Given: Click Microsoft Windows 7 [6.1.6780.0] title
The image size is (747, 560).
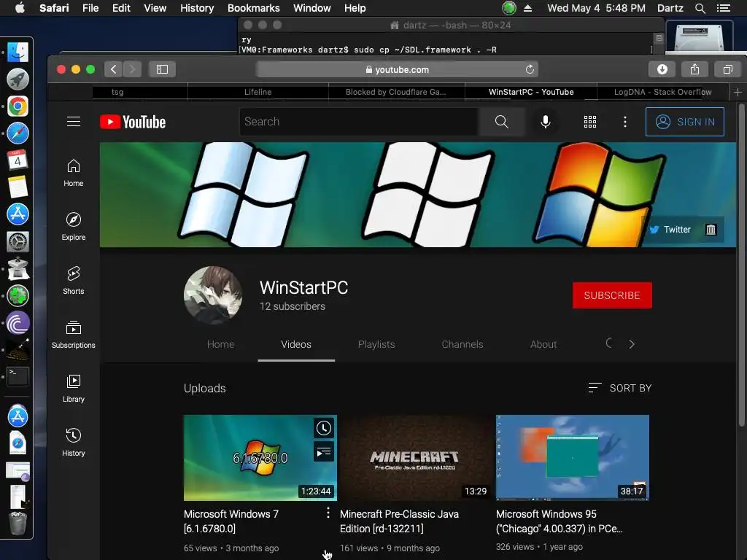Looking at the screenshot, I should (231, 521).
